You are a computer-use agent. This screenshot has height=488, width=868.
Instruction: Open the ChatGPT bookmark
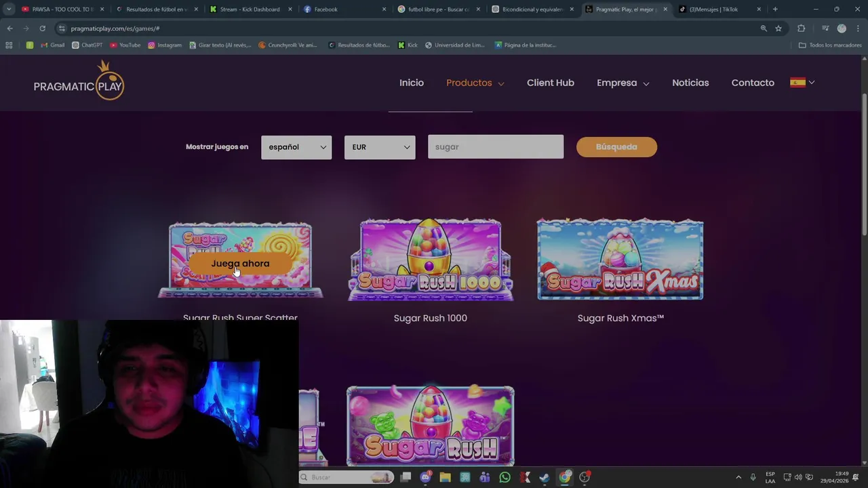(87, 45)
